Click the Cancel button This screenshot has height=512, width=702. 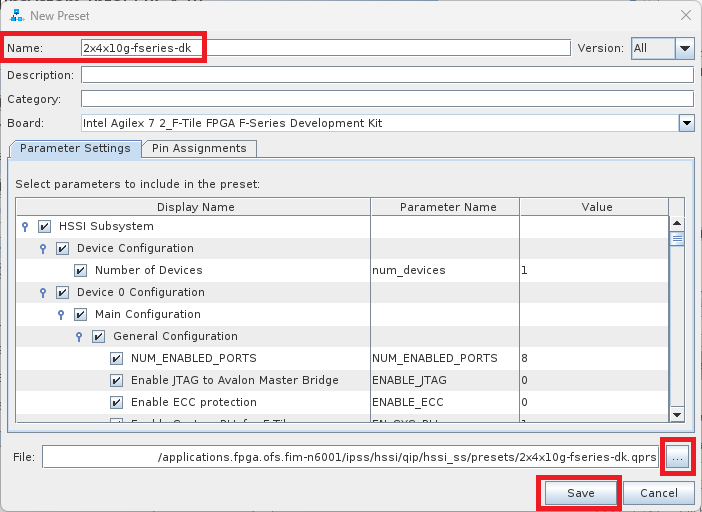click(x=658, y=493)
